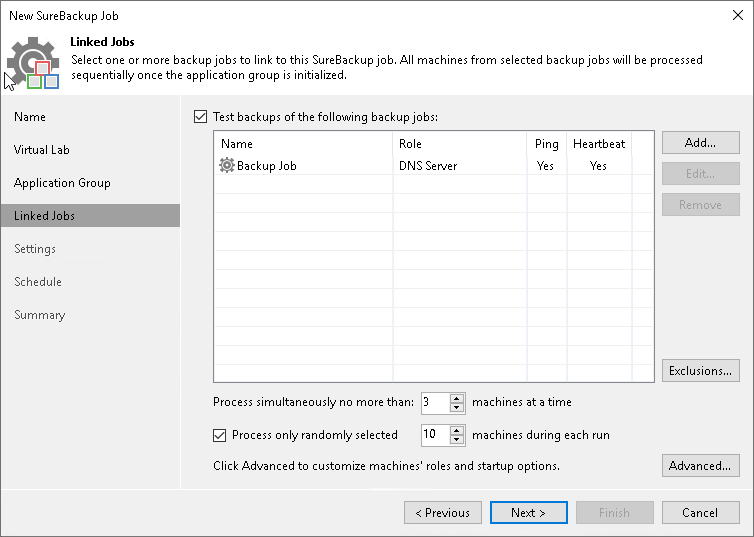Increase simultaneous machines spinner up arrow
Screen dimensions: 754x537
coord(457,398)
